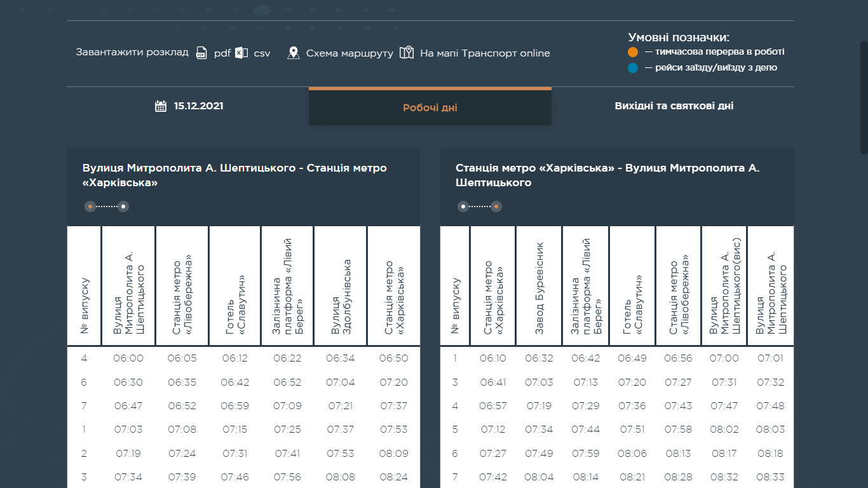Open the Транспорт online map icon
Image resolution: width=868 pixels, height=488 pixels.
pos(407,53)
